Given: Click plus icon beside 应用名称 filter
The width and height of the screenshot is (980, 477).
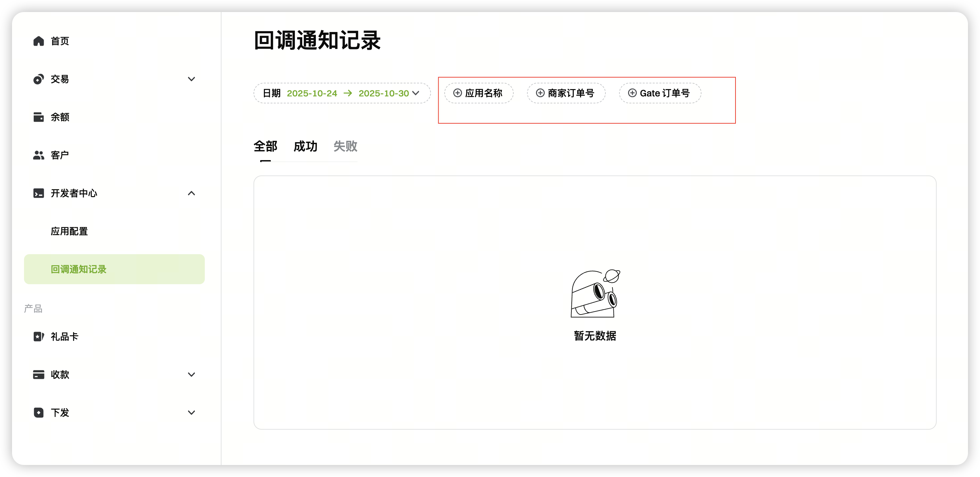Looking at the screenshot, I should pyautogui.click(x=457, y=93).
